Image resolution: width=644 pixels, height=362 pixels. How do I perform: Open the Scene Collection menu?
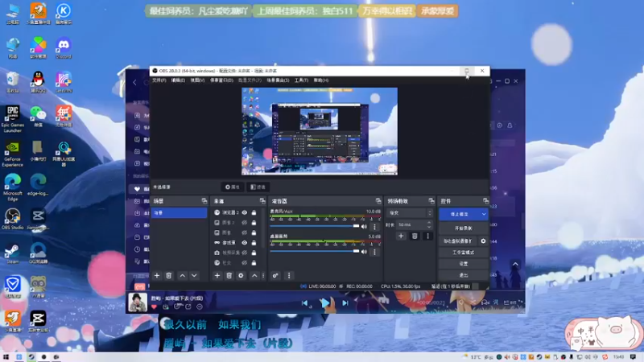[x=278, y=80]
